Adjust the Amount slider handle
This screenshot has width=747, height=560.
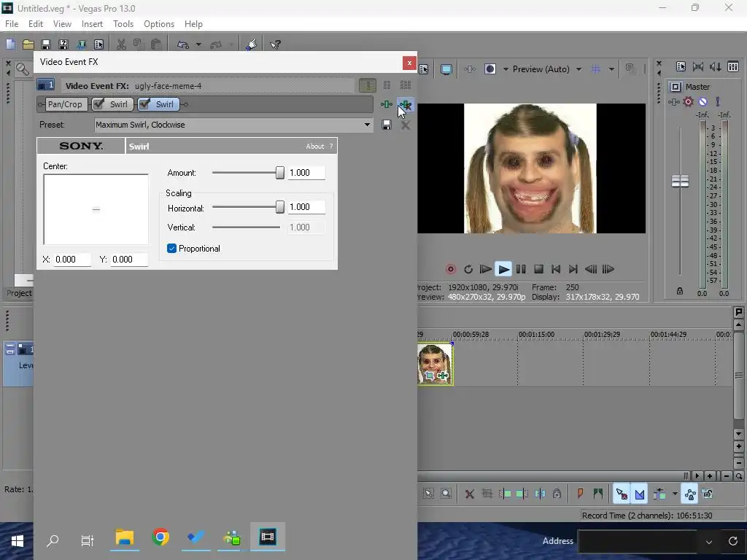(280, 172)
